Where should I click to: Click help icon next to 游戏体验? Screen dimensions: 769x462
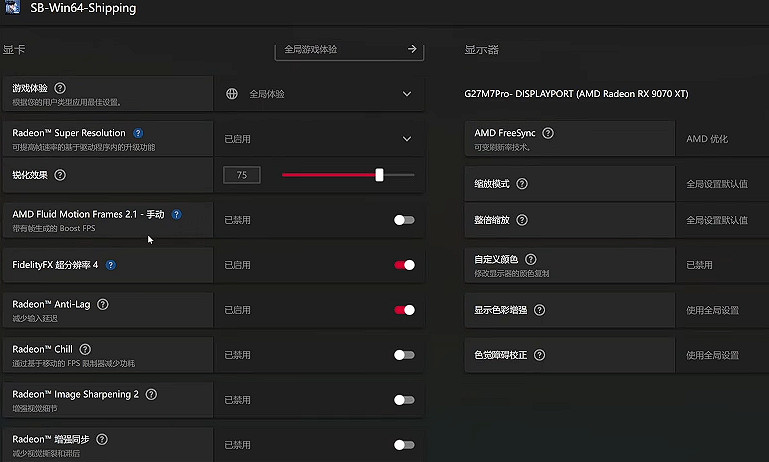(60, 88)
